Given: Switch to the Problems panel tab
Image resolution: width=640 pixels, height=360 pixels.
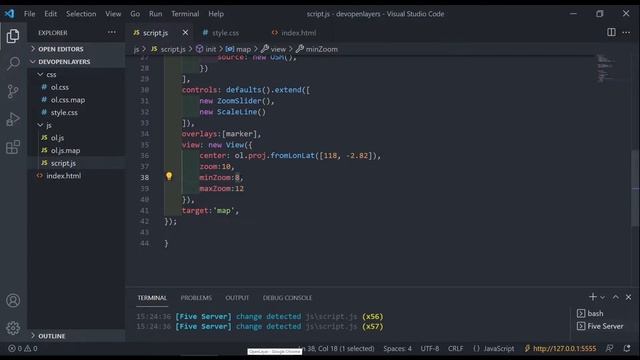Looking at the screenshot, I should point(196,298).
